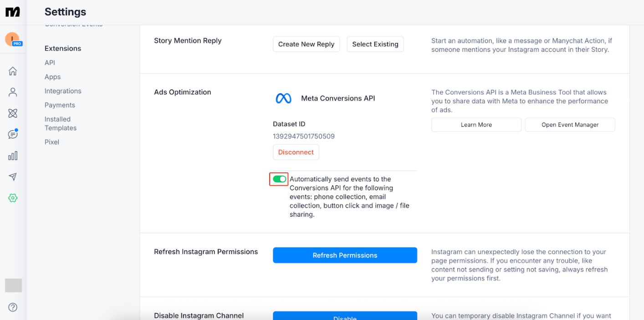Open Help via the question mark icon

coord(13,307)
